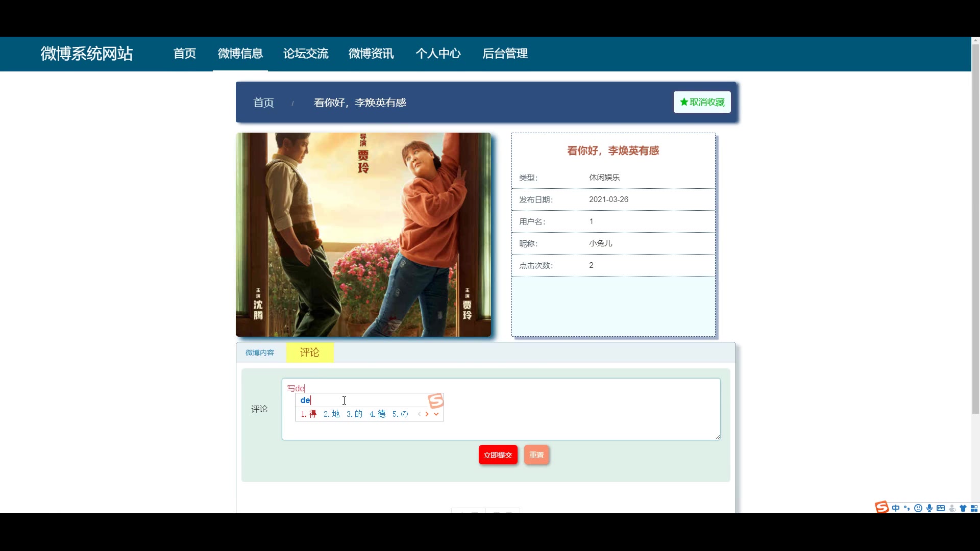Click the 发布日期 label
980x551 pixels.
pos(536,199)
